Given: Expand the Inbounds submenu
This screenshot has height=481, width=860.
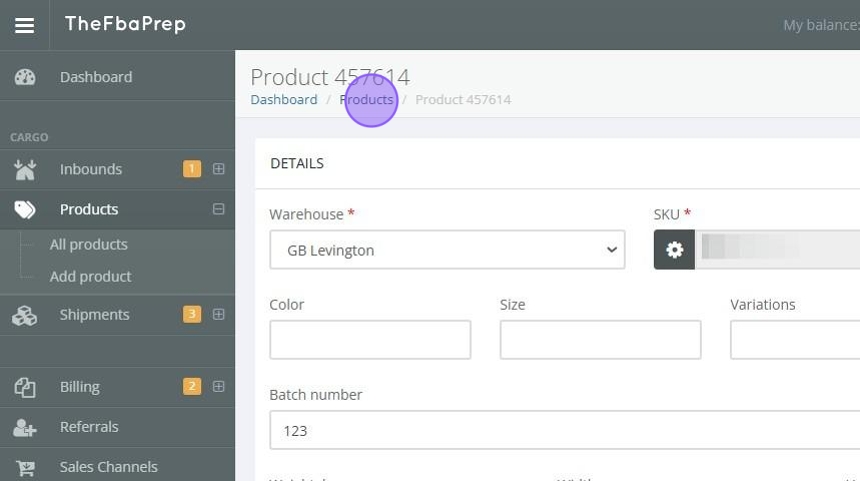Looking at the screenshot, I should pos(218,169).
